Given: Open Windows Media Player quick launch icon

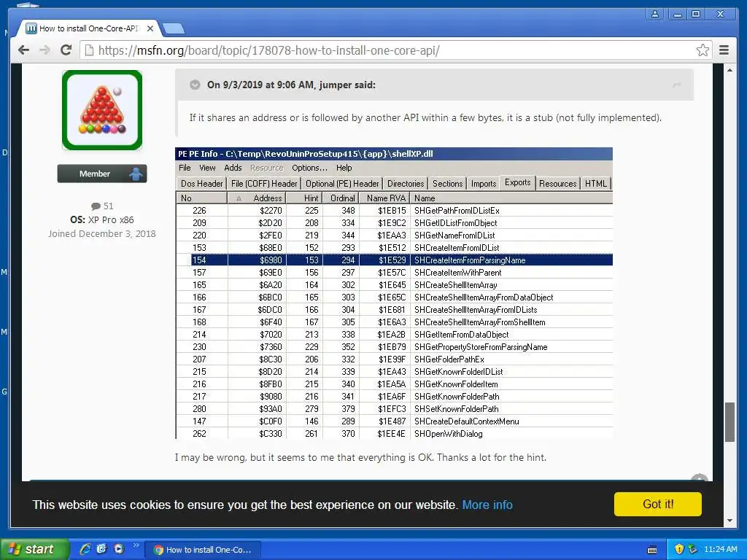Looking at the screenshot, I should click(x=119, y=549).
